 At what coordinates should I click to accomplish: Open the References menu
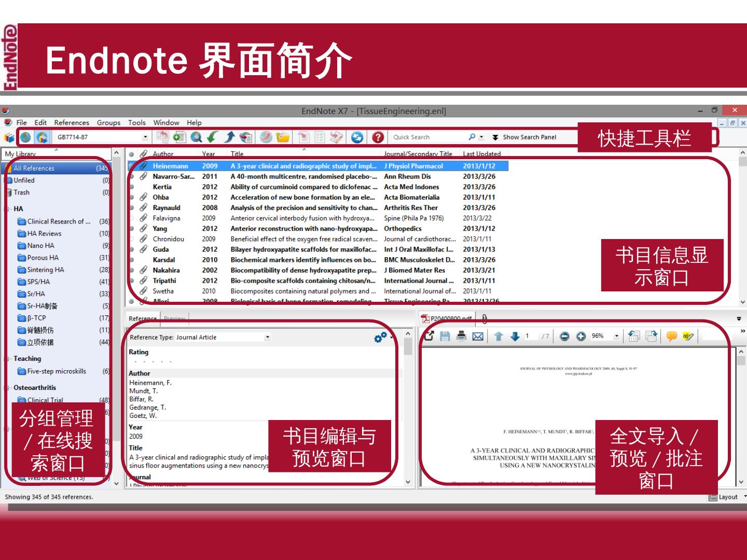click(x=72, y=122)
